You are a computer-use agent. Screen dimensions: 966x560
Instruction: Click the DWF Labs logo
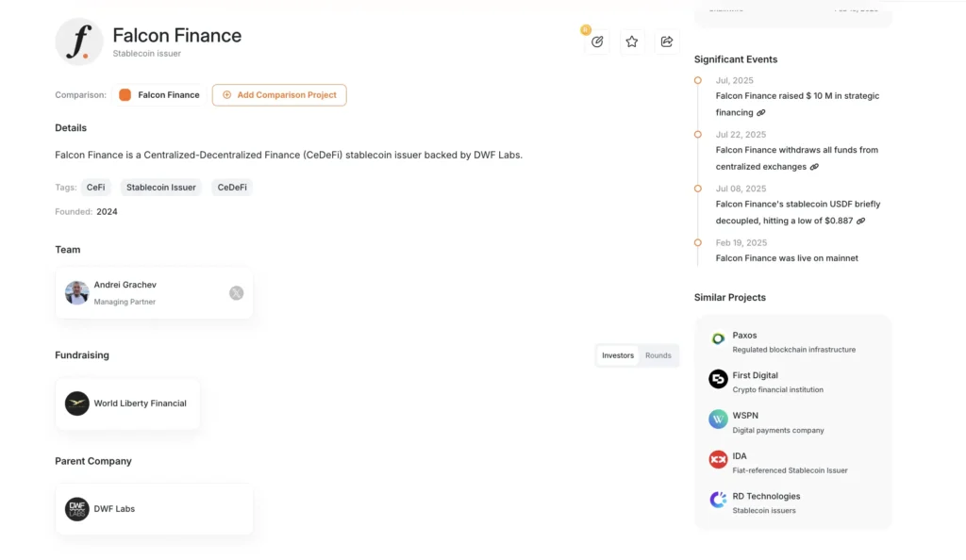tap(77, 509)
